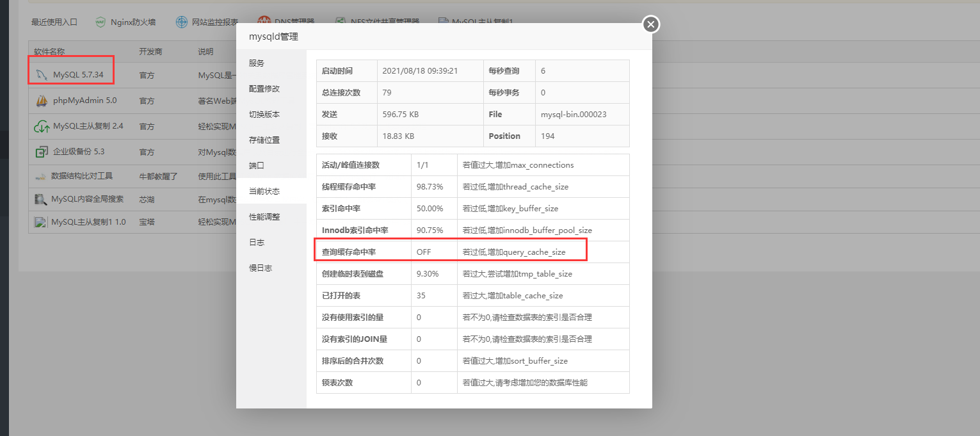
Task: Click the 企业级备份 icon in list
Action: (x=42, y=152)
